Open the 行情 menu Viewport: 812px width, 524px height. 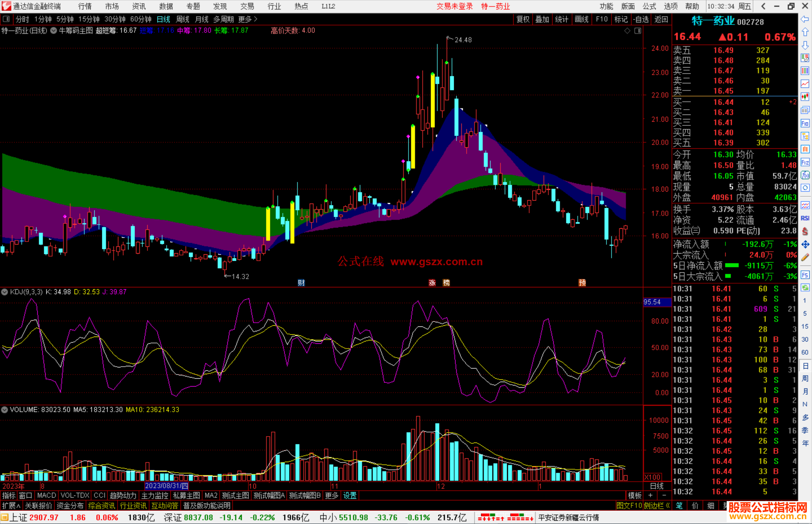tap(85, 6)
